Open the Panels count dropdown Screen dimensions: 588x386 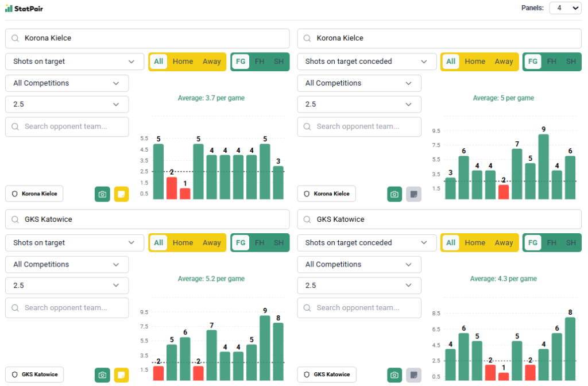pyautogui.click(x=565, y=8)
